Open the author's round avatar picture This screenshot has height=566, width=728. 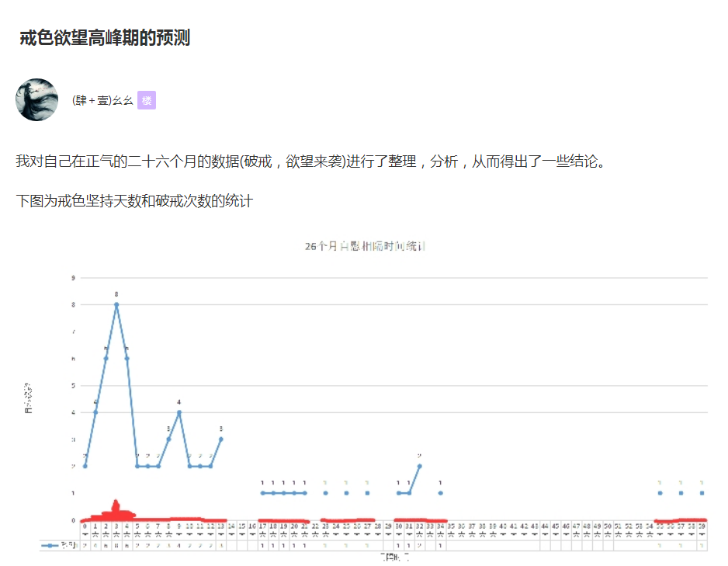click(x=36, y=100)
